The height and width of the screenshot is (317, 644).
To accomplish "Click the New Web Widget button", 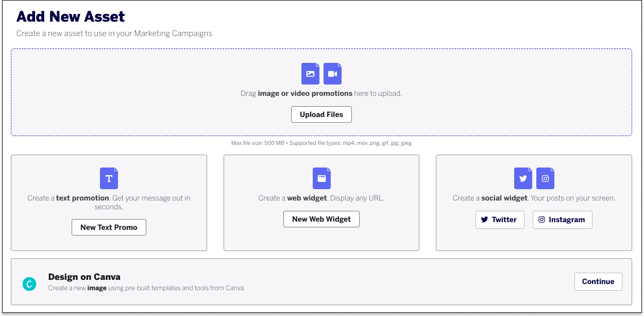I will 321,219.
